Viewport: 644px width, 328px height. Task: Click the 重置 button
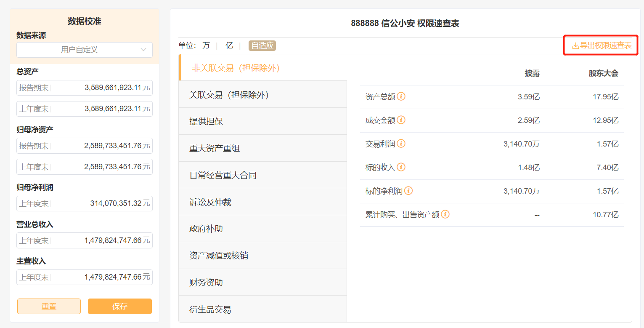click(49, 307)
